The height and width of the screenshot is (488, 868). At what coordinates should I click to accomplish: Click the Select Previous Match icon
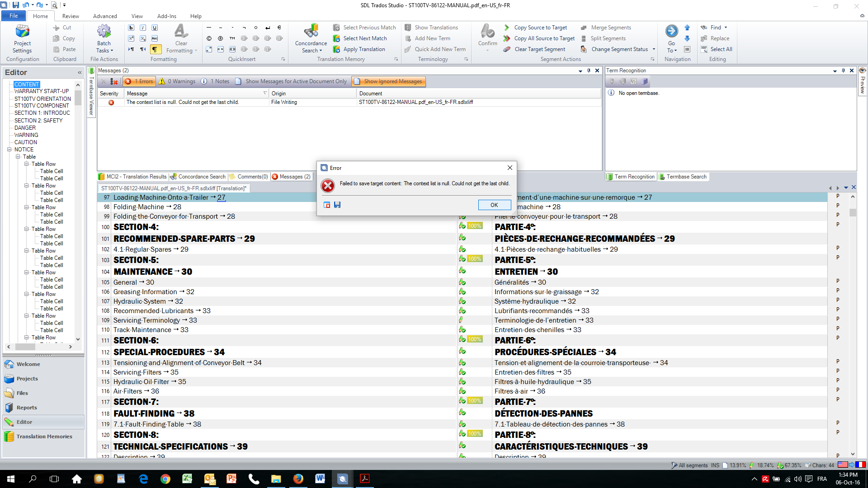pos(336,28)
